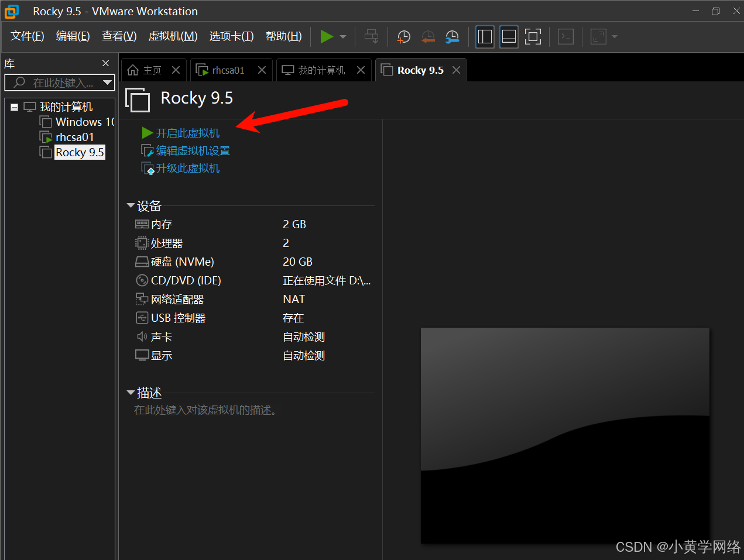Open the 查看(V) menu

pyautogui.click(x=119, y=36)
